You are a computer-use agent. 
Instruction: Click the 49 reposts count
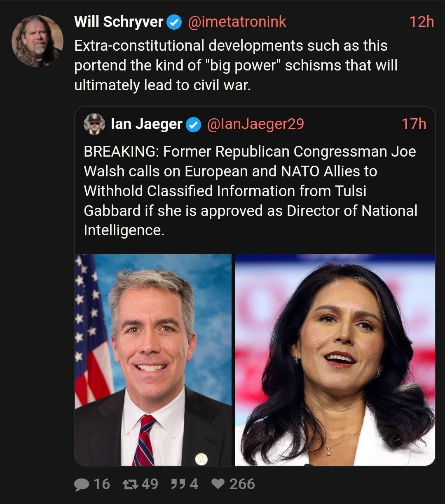click(x=150, y=484)
